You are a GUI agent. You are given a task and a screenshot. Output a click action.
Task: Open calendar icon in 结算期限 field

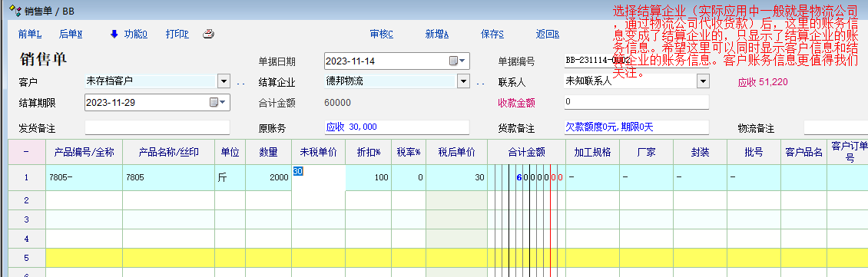click(x=217, y=102)
